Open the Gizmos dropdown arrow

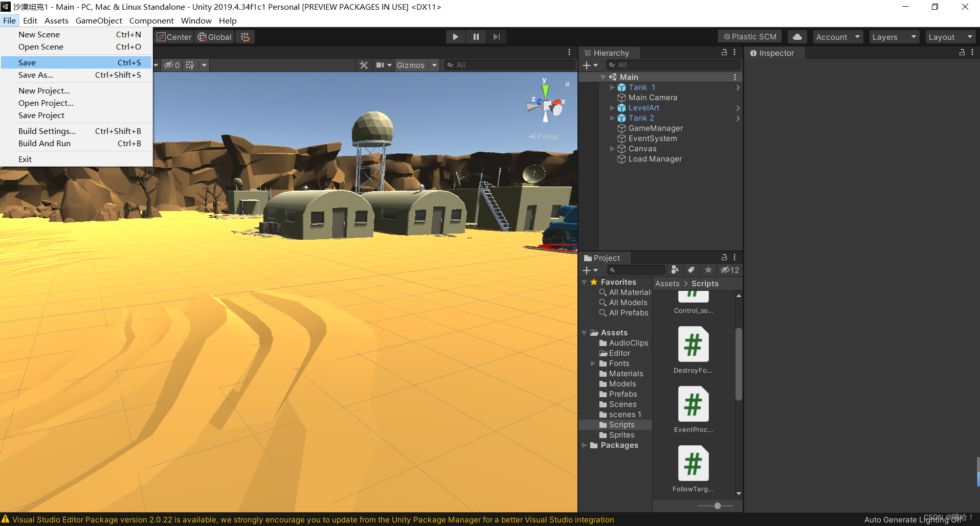click(x=434, y=65)
